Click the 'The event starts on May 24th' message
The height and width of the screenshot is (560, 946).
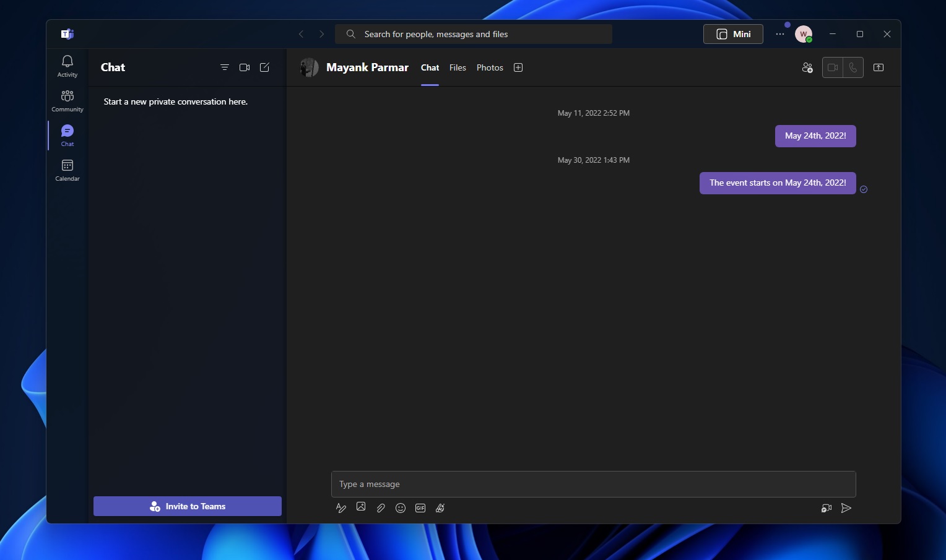point(778,183)
